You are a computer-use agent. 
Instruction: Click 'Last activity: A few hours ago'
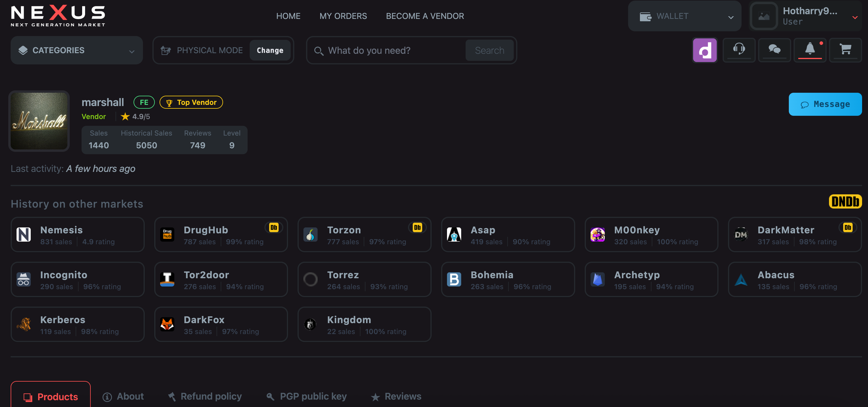(x=73, y=168)
